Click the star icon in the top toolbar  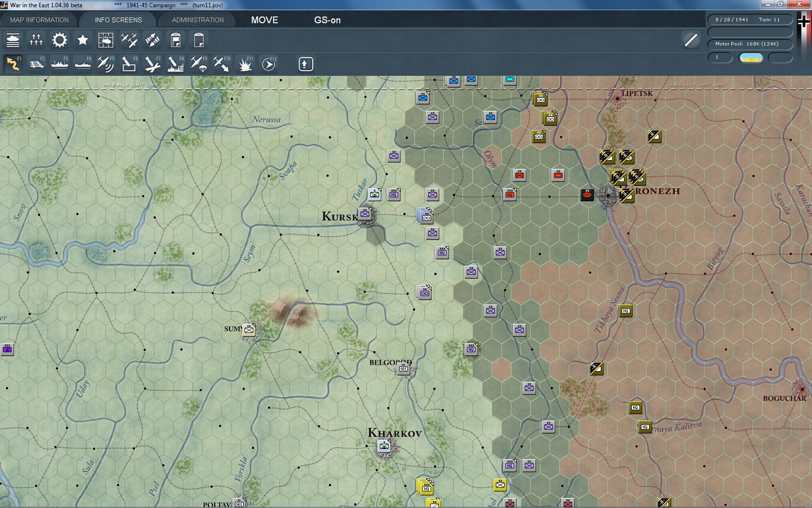[83, 40]
